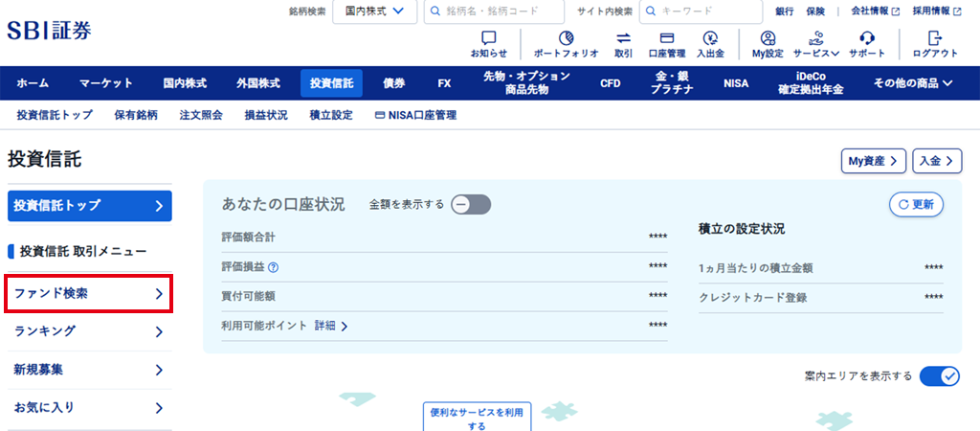Viewport: 980px width, 431px height.
Task: Click 1ヵ月当たりの積立金額 text
Action: point(756,268)
